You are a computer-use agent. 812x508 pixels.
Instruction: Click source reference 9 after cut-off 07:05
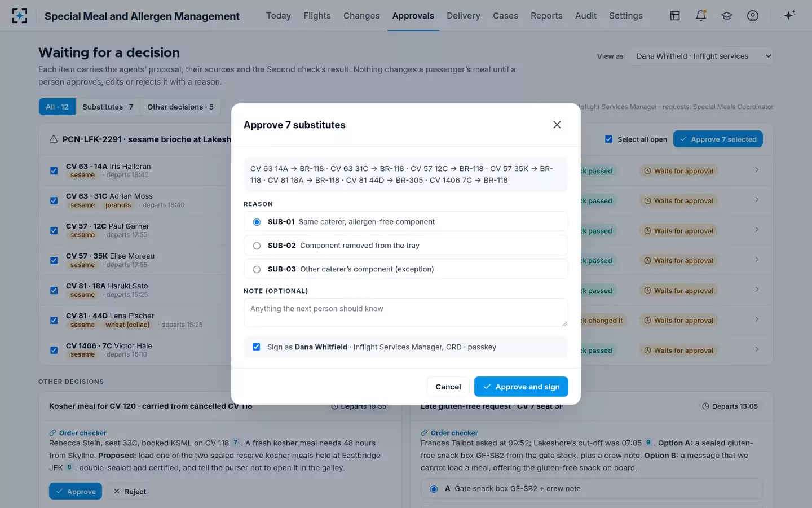point(648,443)
